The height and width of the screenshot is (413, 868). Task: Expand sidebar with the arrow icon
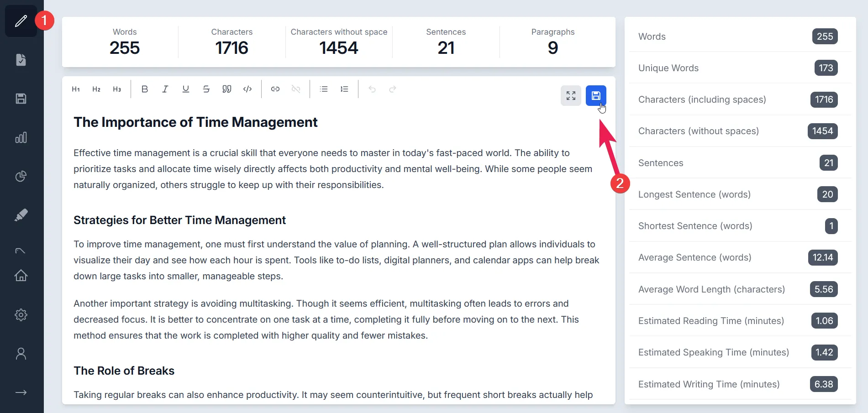pyautogui.click(x=21, y=392)
